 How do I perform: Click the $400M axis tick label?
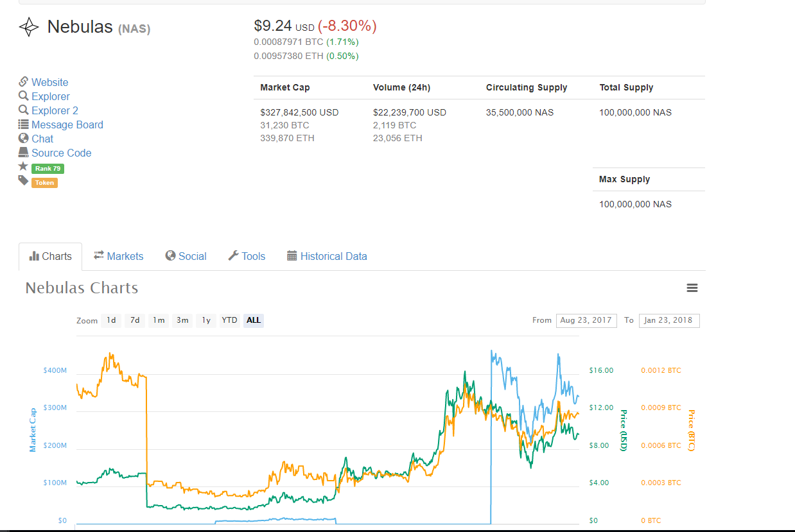tap(55, 370)
